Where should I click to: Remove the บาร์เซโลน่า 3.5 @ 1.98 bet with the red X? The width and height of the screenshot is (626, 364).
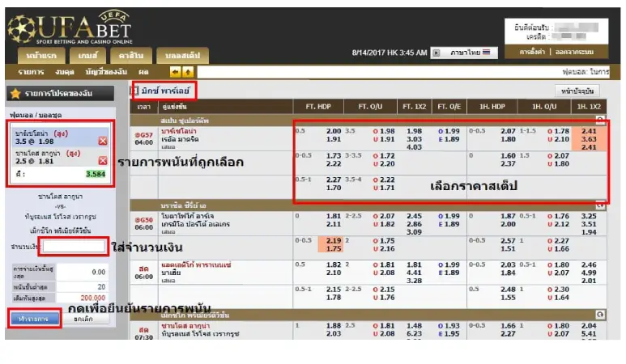tap(103, 141)
